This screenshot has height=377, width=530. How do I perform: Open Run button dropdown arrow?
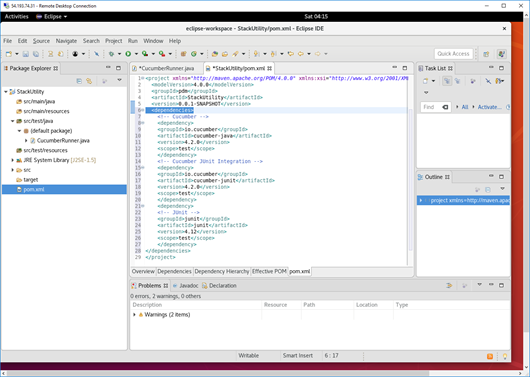(x=136, y=54)
